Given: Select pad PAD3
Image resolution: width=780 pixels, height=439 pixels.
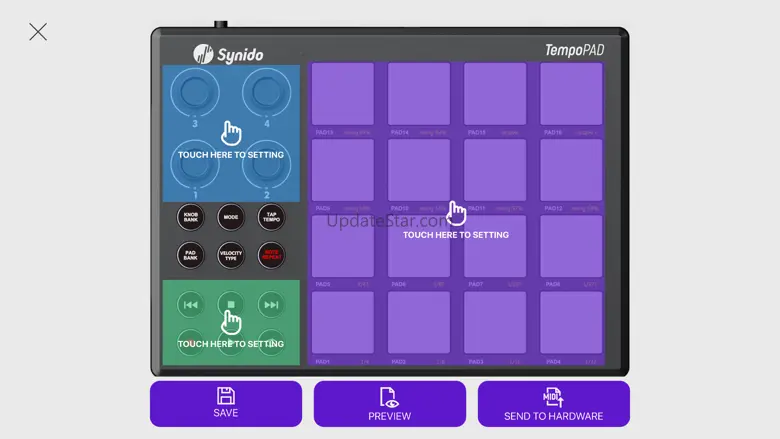Looking at the screenshot, I should coord(495,323).
